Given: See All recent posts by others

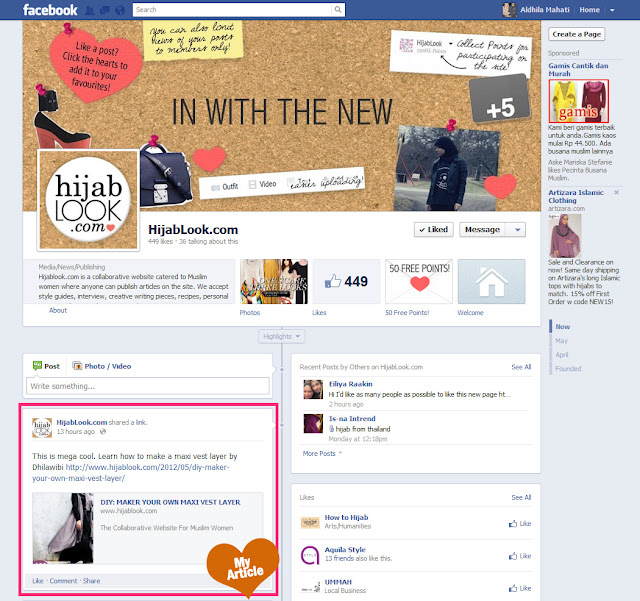Looking at the screenshot, I should tap(521, 367).
